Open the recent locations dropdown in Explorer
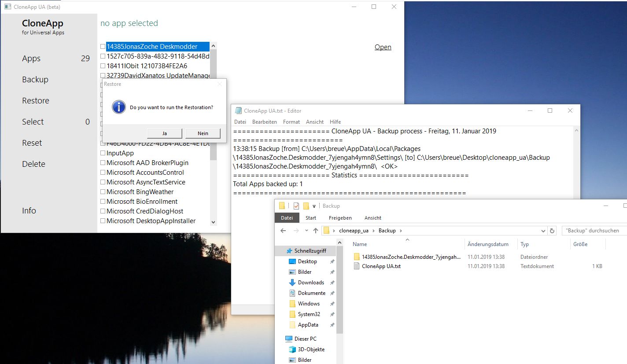 pos(306,231)
